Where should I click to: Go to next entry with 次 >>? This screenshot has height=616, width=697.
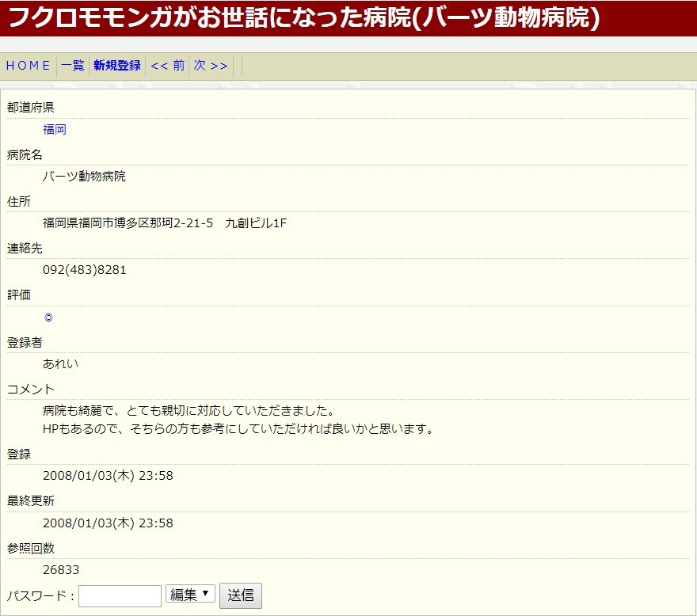point(211,66)
